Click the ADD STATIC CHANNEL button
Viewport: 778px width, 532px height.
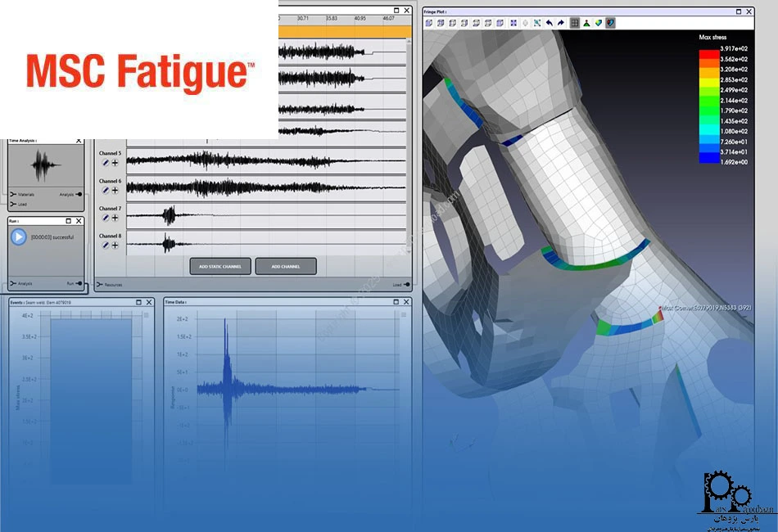point(219,266)
